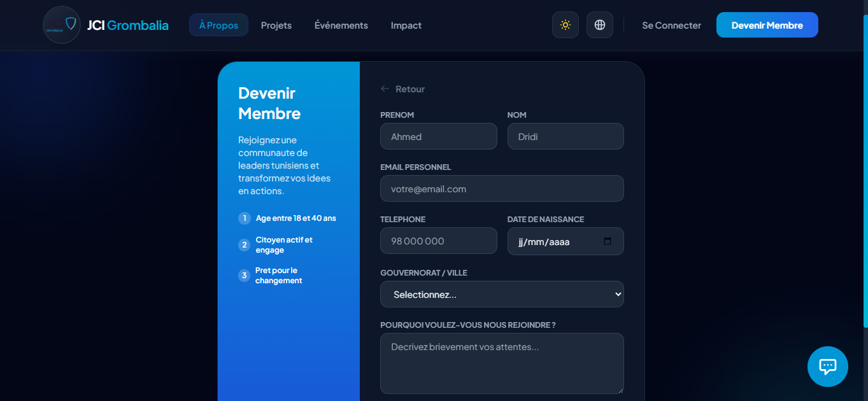
Task: Click the JCI Grombalia brand name
Action: pyautogui.click(x=128, y=25)
